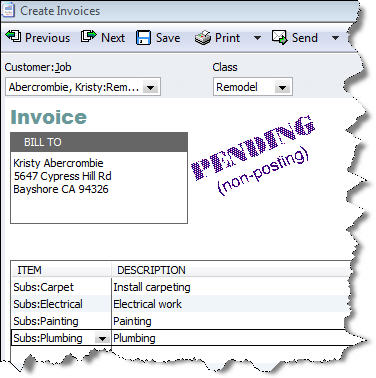Click the Print printer icon

click(x=203, y=38)
